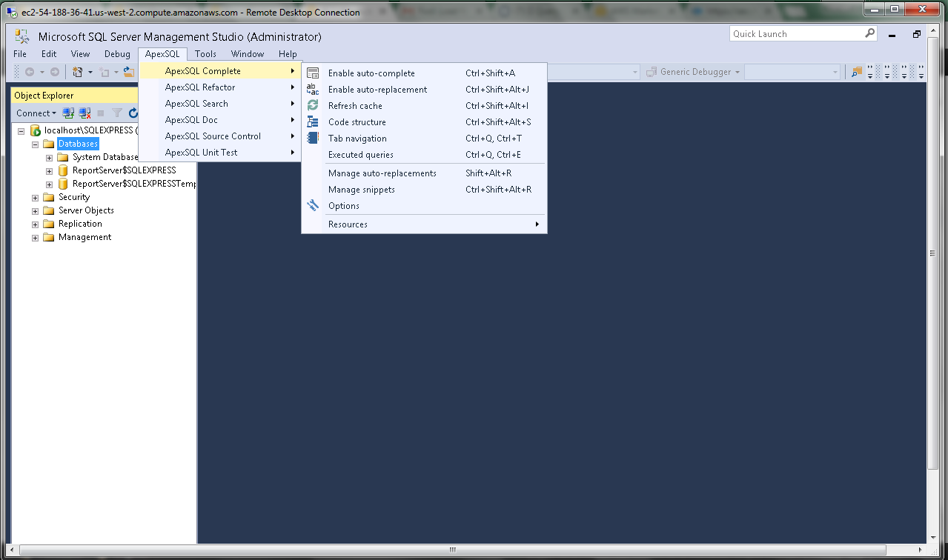Image resolution: width=948 pixels, height=560 pixels.
Task: Open Code structure via its icon
Action: point(313,122)
